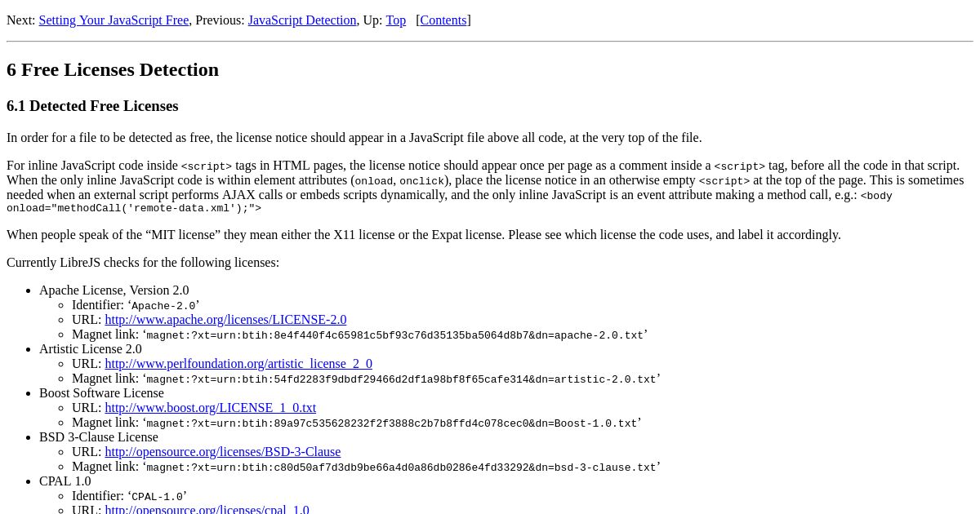980x514 pixels.
Task: Open the Contents link
Action: (x=443, y=20)
